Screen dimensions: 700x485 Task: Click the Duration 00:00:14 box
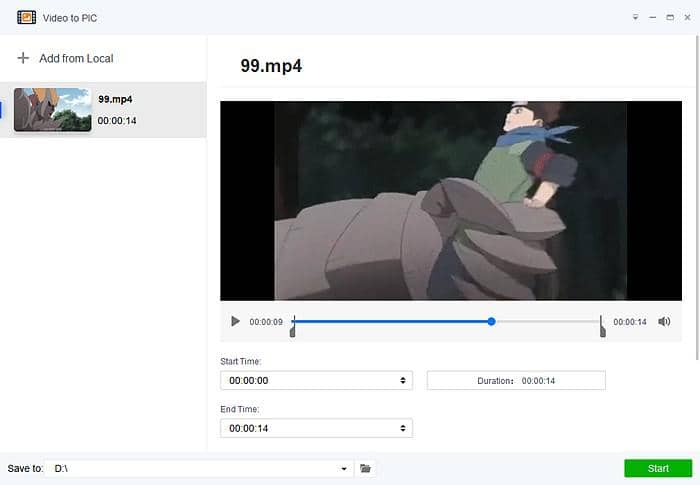[516, 380]
